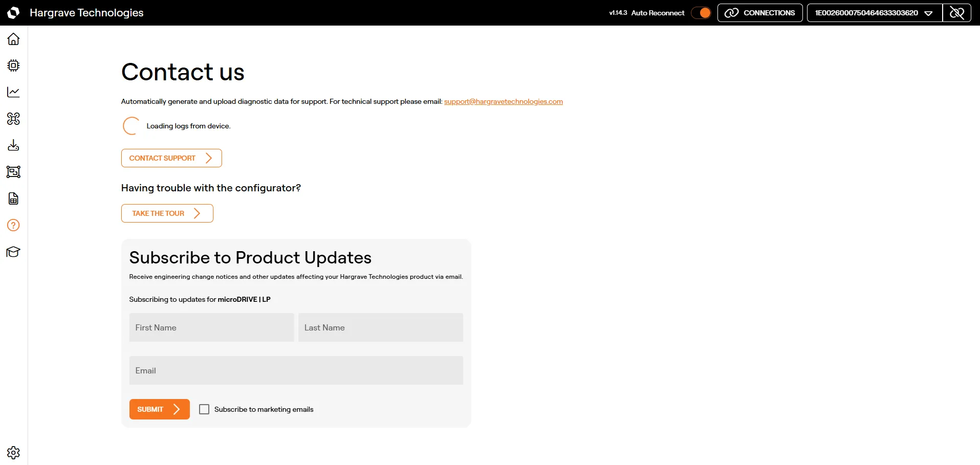Open the settings gear in the sidebar
The width and height of the screenshot is (980, 465).
pos(13,453)
